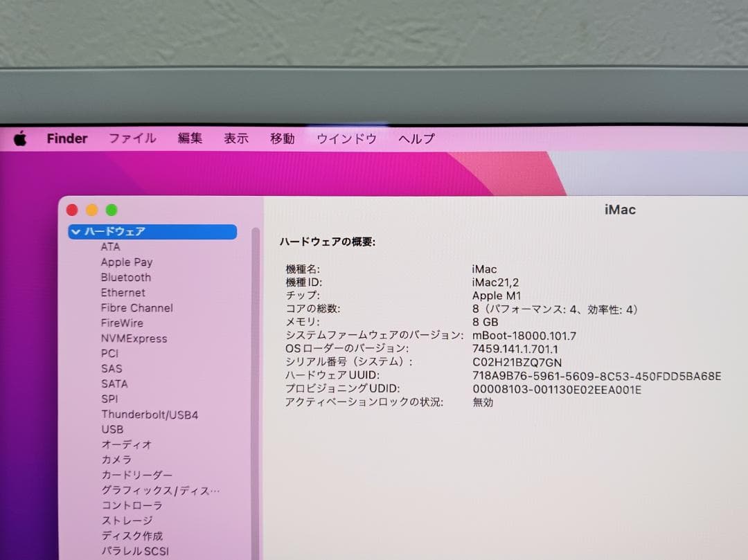Click the red close window button
The height and width of the screenshot is (560, 748).
click(x=72, y=210)
